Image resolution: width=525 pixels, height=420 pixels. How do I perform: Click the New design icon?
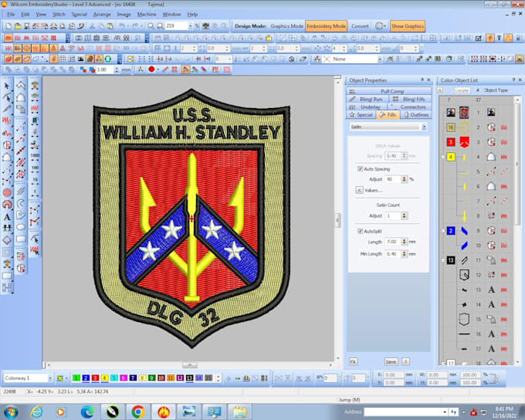click(8, 26)
